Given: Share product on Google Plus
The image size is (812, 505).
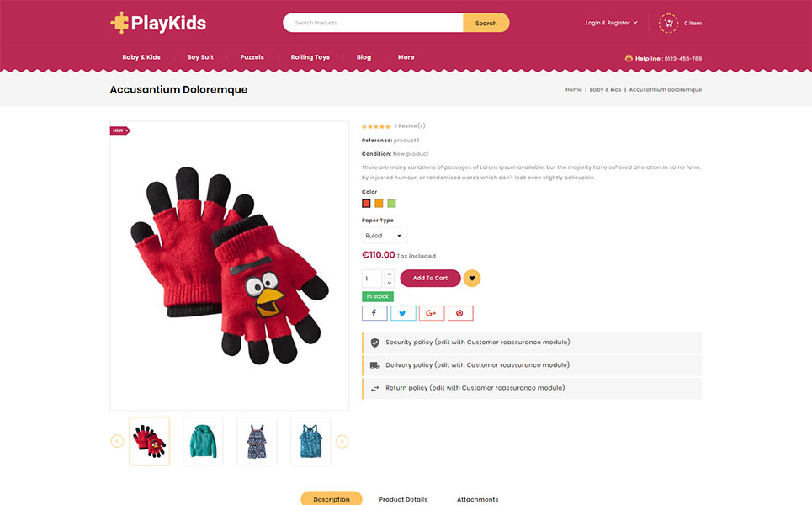Looking at the screenshot, I should [432, 313].
